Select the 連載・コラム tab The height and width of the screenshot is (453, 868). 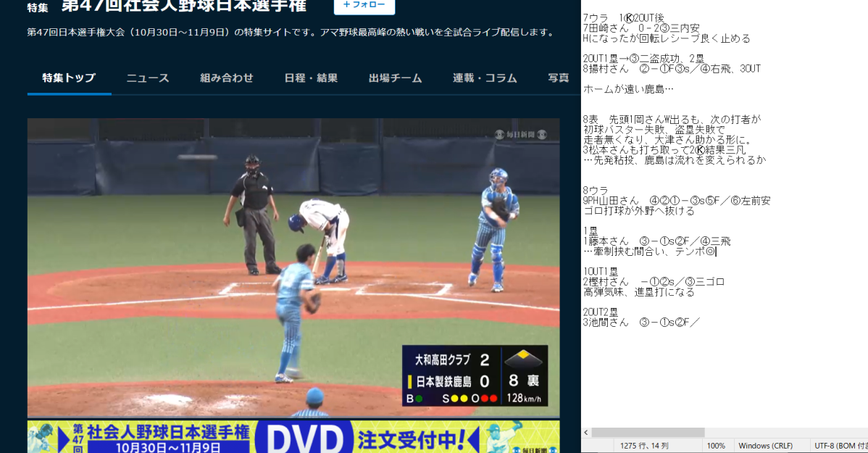[x=485, y=78]
